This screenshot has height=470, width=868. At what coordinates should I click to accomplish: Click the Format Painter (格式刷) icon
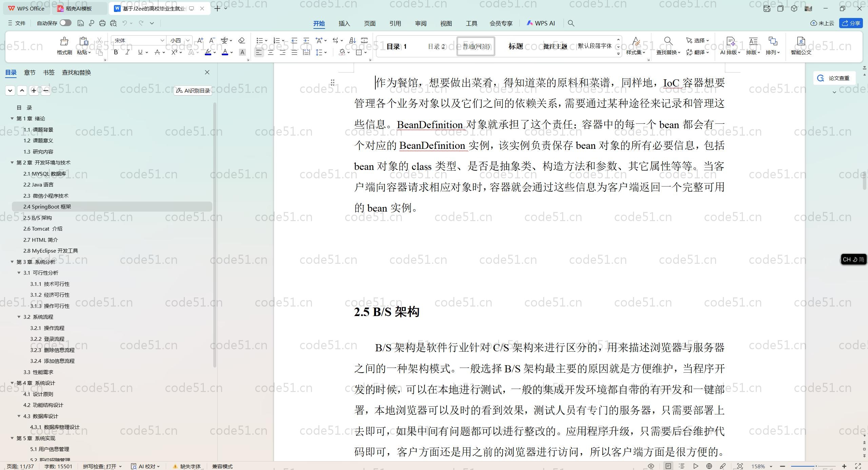coord(64,42)
